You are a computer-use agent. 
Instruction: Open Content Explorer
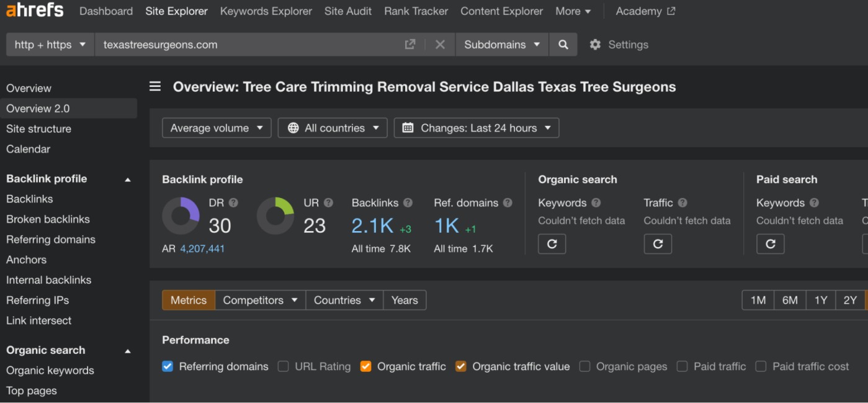(x=502, y=11)
